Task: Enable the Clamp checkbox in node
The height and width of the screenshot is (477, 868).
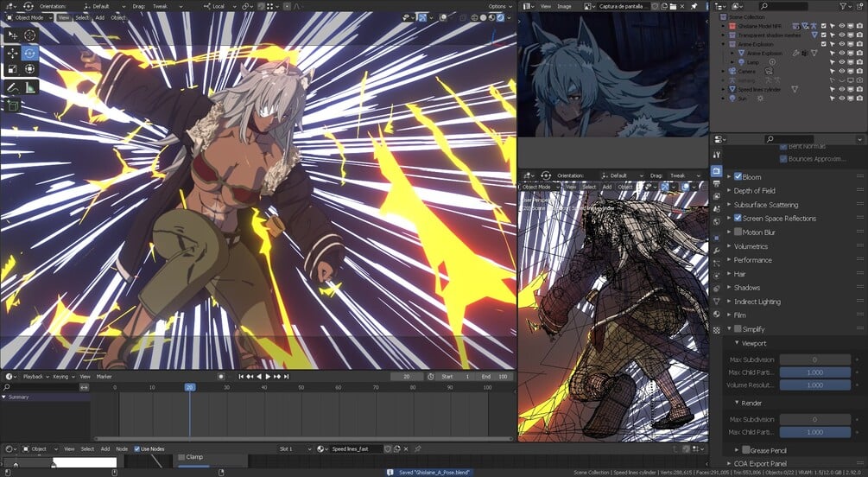Action: pyautogui.click(x=181, y=457)
